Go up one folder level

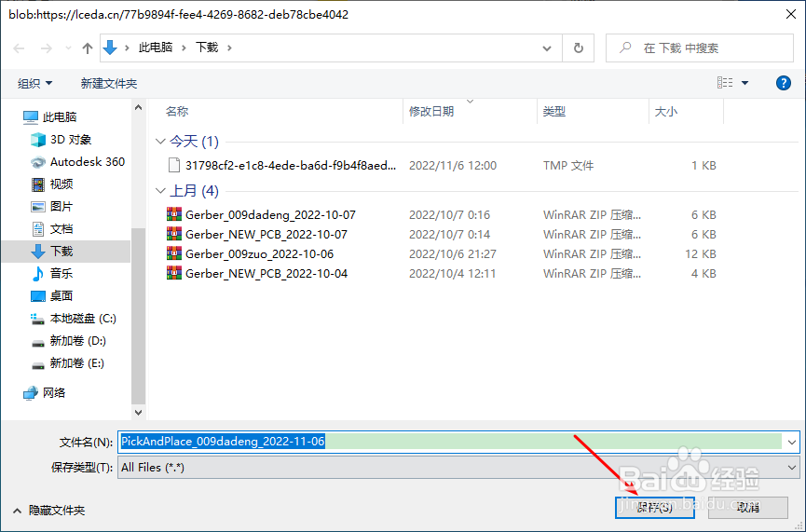(x=88, y=48)
